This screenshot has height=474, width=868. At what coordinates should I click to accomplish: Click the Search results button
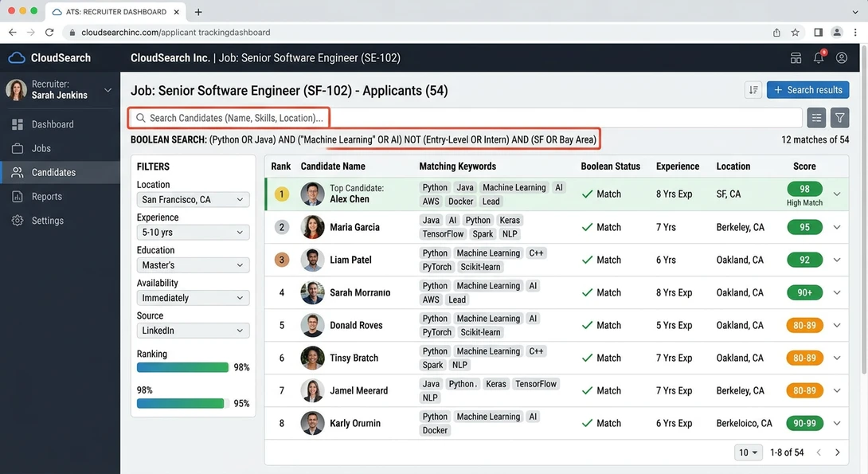807,90
